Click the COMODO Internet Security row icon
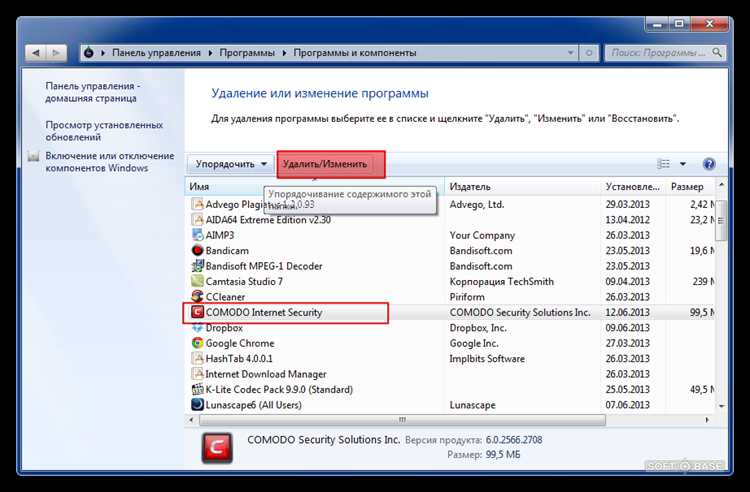Screen dimensions: 750x492 click(197, 312)
